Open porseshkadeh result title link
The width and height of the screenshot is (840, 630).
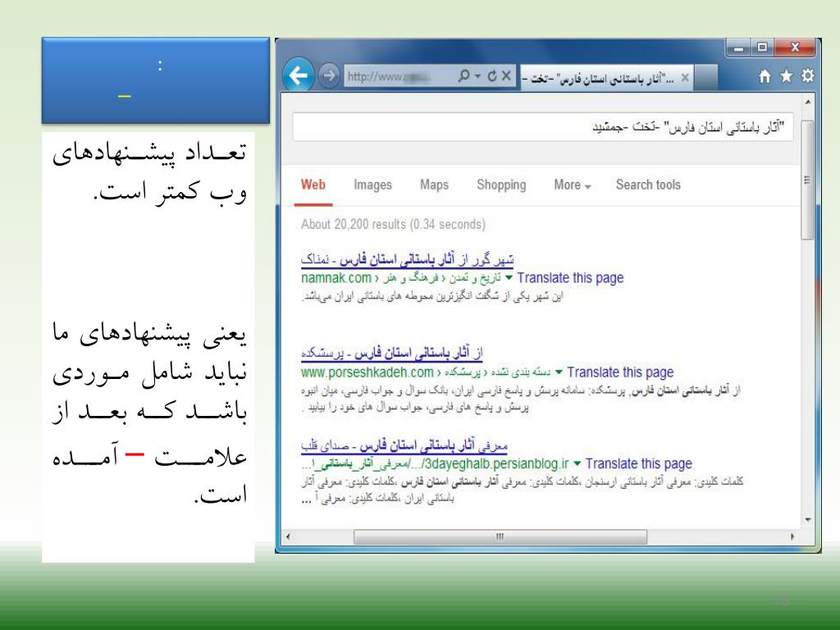coord(391,354)
